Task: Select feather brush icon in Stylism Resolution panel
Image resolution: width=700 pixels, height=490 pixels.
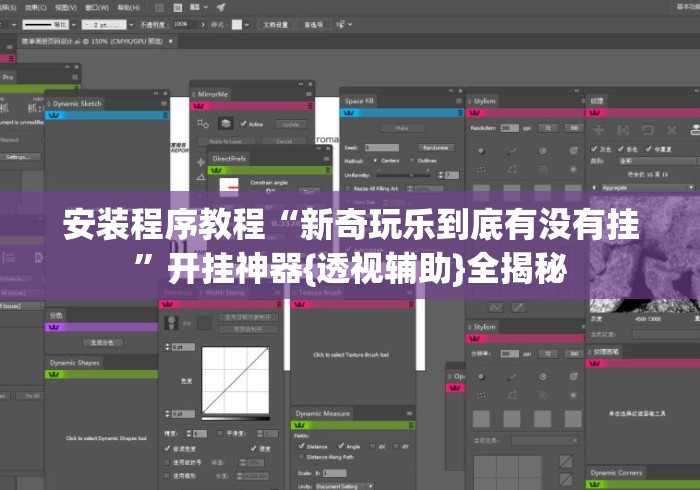Action: click(512, 151)
